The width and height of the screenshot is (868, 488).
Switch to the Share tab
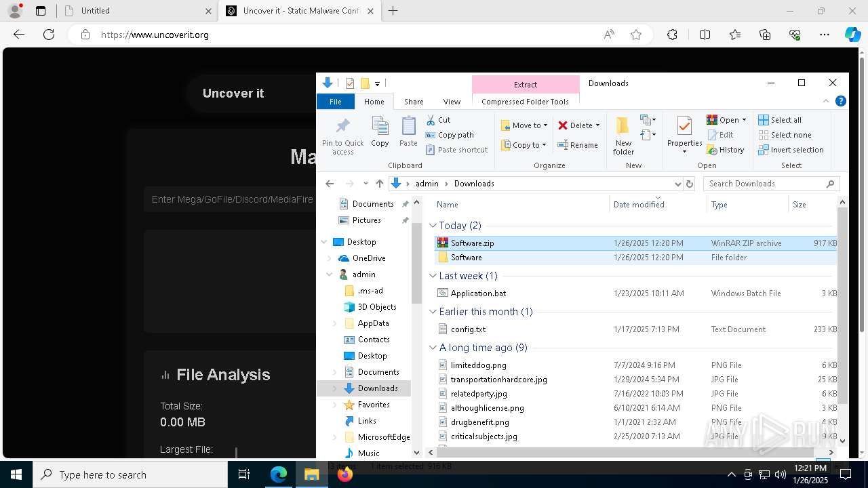[x=414, y=102]
